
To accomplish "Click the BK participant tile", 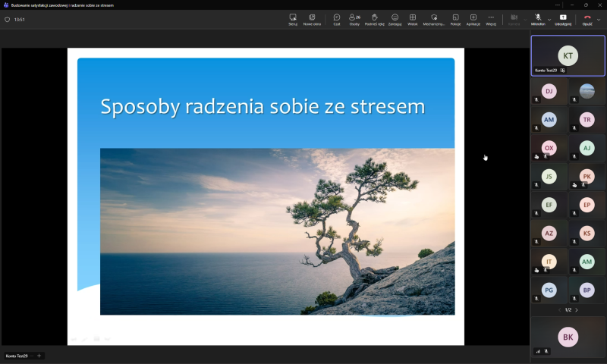I will pyautogui.click(x=568, y=337).
